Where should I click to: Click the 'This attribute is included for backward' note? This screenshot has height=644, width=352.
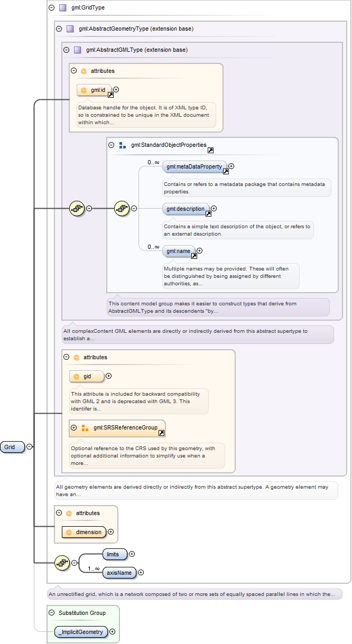139,402
